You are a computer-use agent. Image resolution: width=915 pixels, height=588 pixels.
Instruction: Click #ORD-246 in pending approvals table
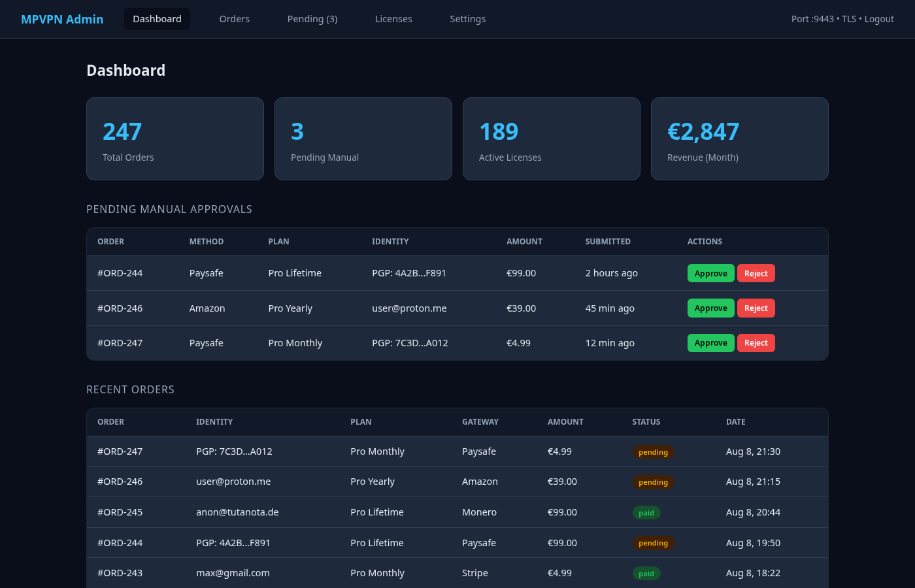pyautogui.click(x=120, y=308)
